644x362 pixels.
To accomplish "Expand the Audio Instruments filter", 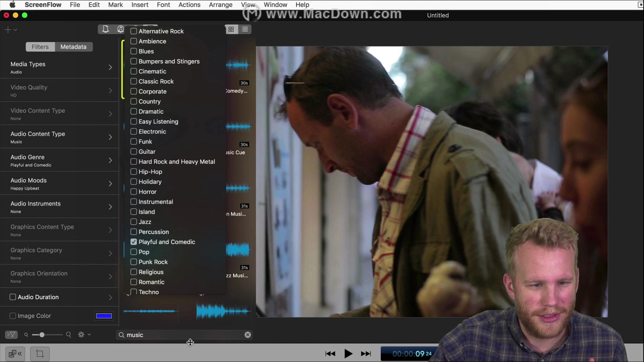I will coord(110,207).
